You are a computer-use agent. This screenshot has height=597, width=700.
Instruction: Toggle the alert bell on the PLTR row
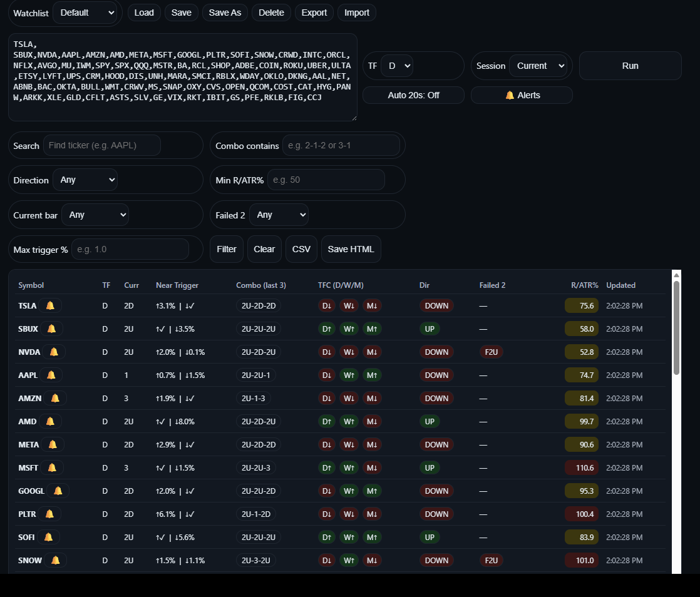(x=49, y=514)
